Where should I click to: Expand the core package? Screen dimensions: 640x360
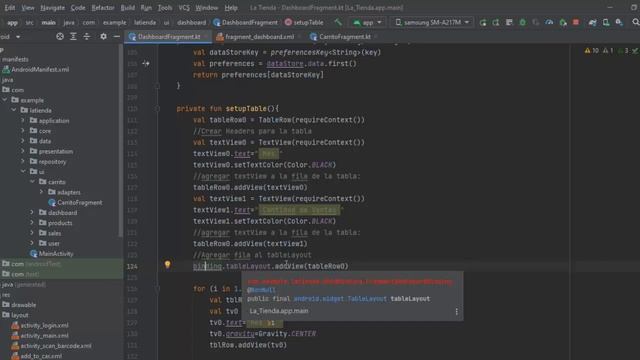coord(23,131)
